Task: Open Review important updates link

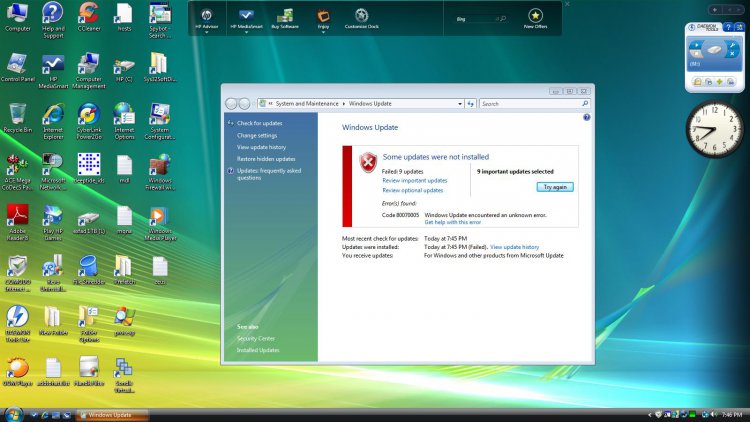Action: click(415, 180)
